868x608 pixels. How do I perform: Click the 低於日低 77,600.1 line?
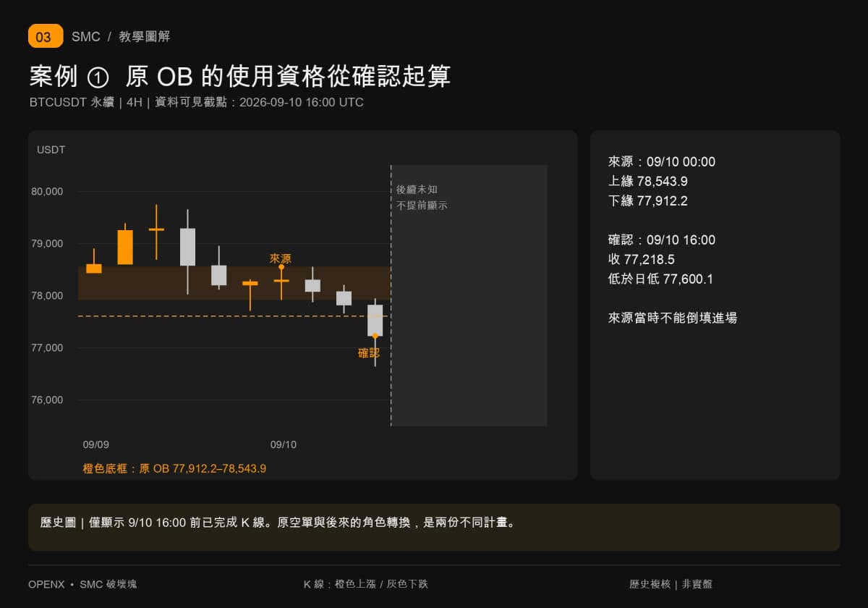(x=661, y=279)
